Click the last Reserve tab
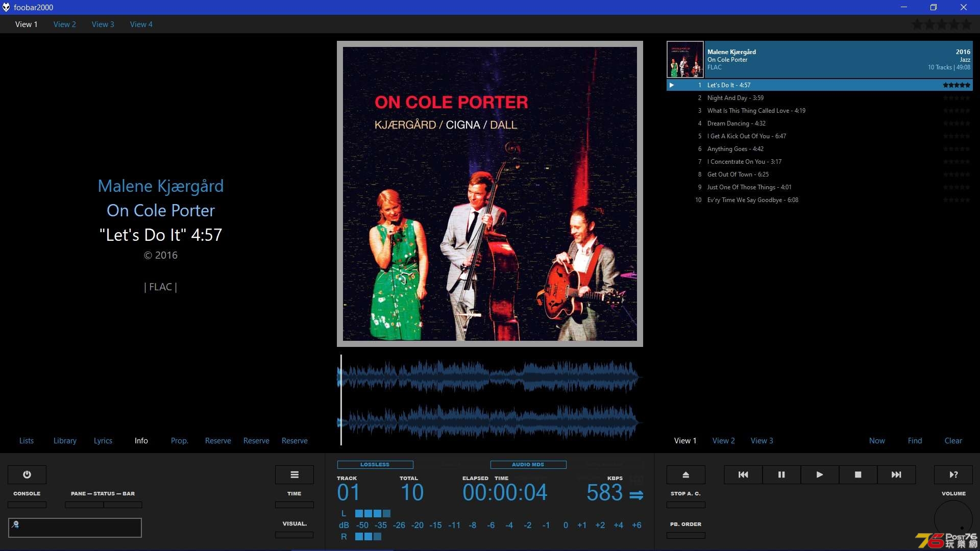This screenshot has width=980, height=551. [x=295, y=441]
